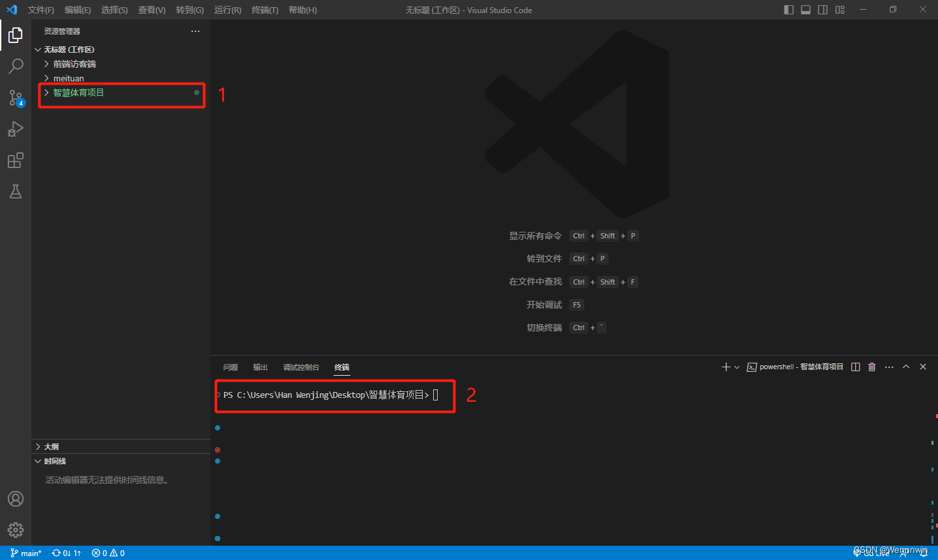
Task: Open the 选择(S) menu
Action: tap(115, 10)
